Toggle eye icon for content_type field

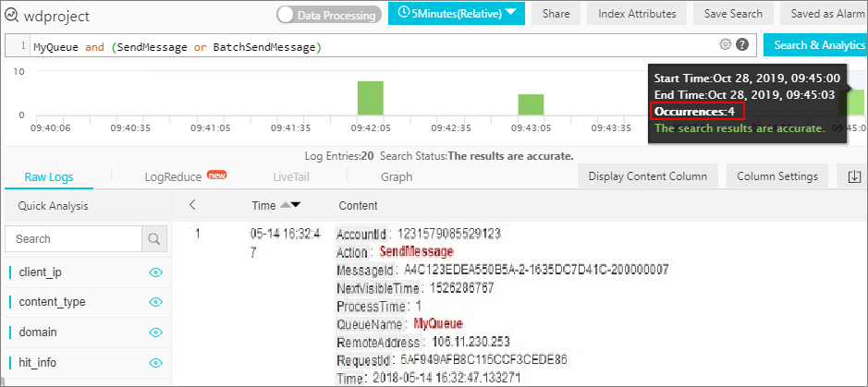(155, 302)
